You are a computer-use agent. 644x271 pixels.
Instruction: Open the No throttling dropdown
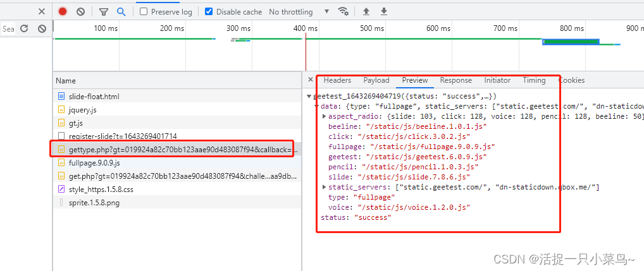tap(299, 11)
